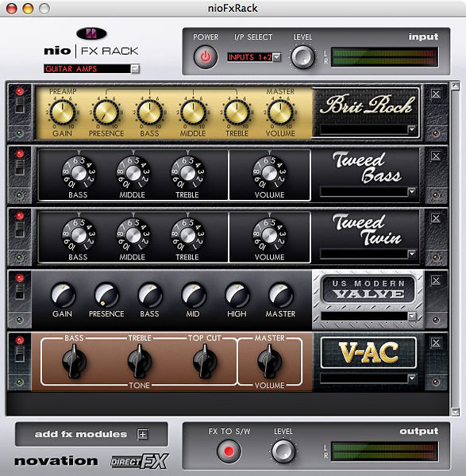Click the novation logo link

(x=56, y=461)
